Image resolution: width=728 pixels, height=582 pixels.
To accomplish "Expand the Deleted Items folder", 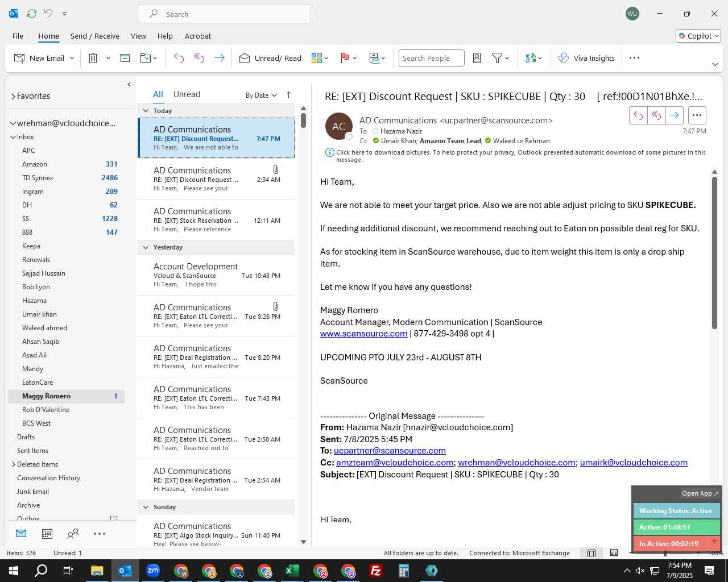I will coord(14,464).
